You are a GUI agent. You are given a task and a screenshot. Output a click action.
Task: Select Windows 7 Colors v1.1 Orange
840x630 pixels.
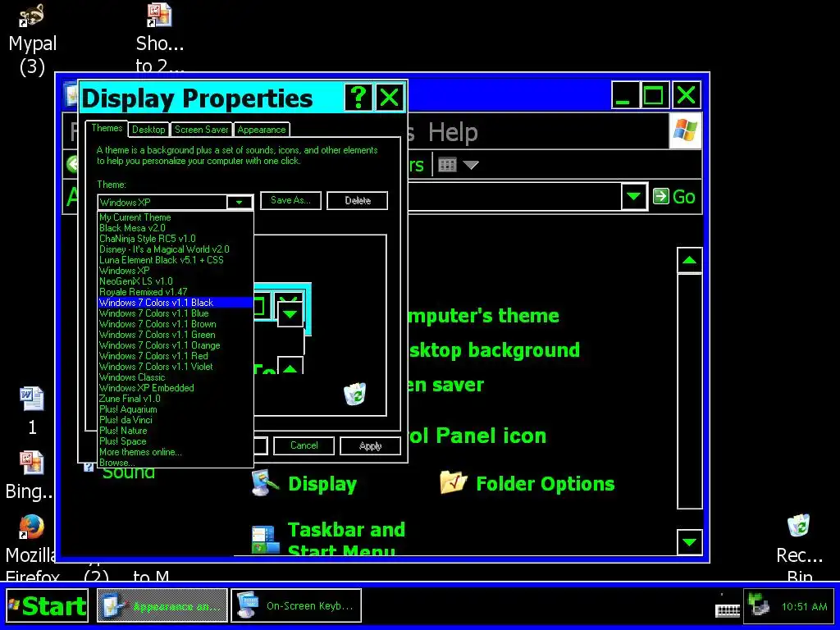[176, 345]
